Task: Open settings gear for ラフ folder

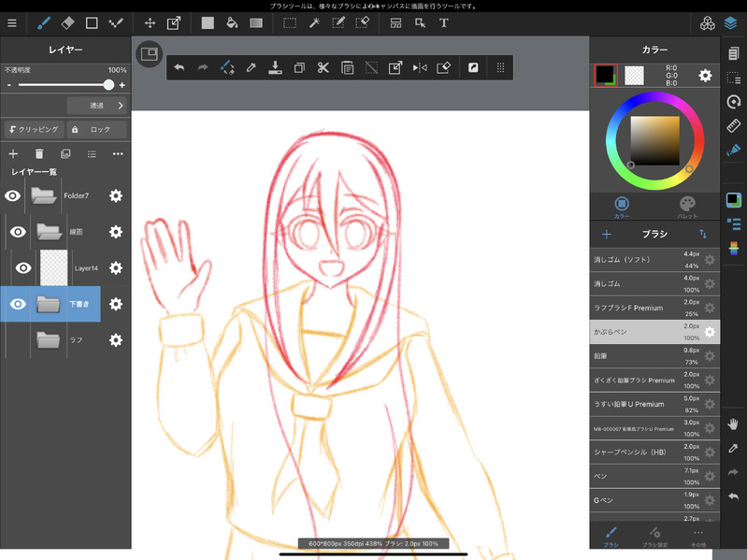Action: (116, 340)
